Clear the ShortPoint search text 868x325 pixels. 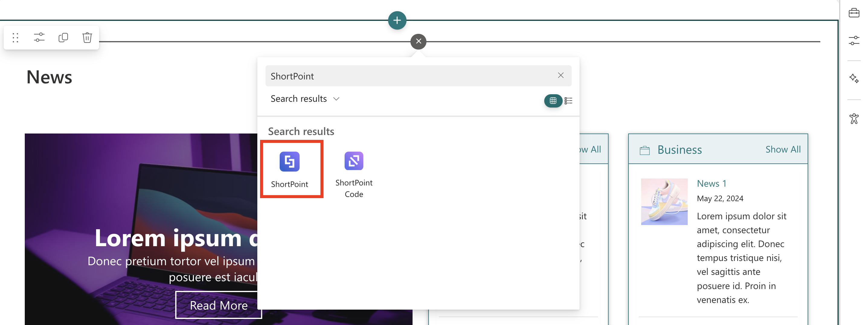tap(560, 76)
